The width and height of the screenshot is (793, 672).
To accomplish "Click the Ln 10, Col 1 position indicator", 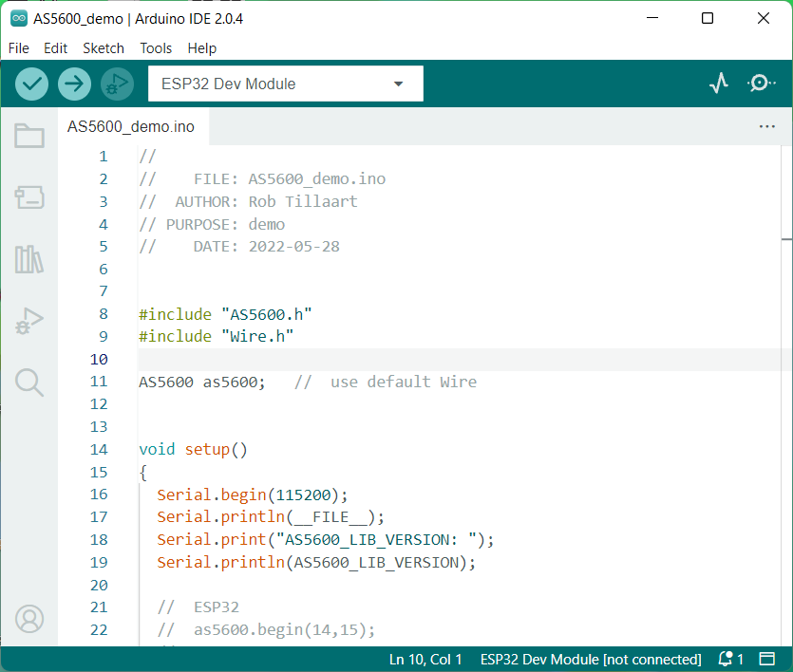I will tap(425, 660).
